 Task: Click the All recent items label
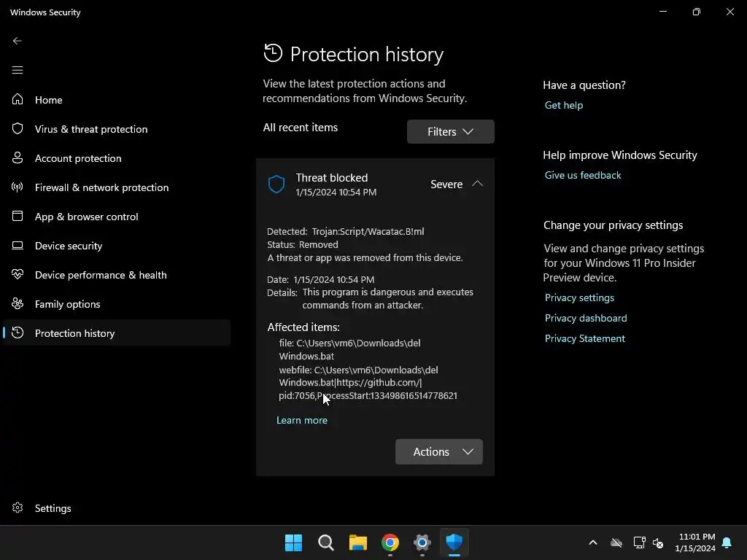(x=300, y=128)
